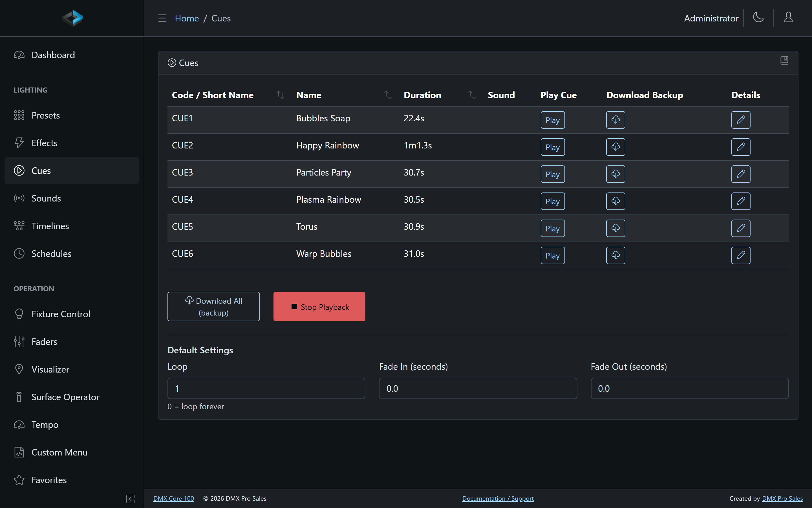Open the user profile icon menu
Viewport: 812px width, 508px height.
(x=788, y=17)
